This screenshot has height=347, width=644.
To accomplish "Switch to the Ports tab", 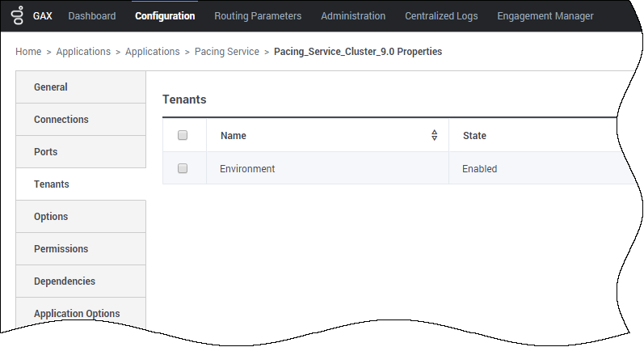I will coord(81,152).
